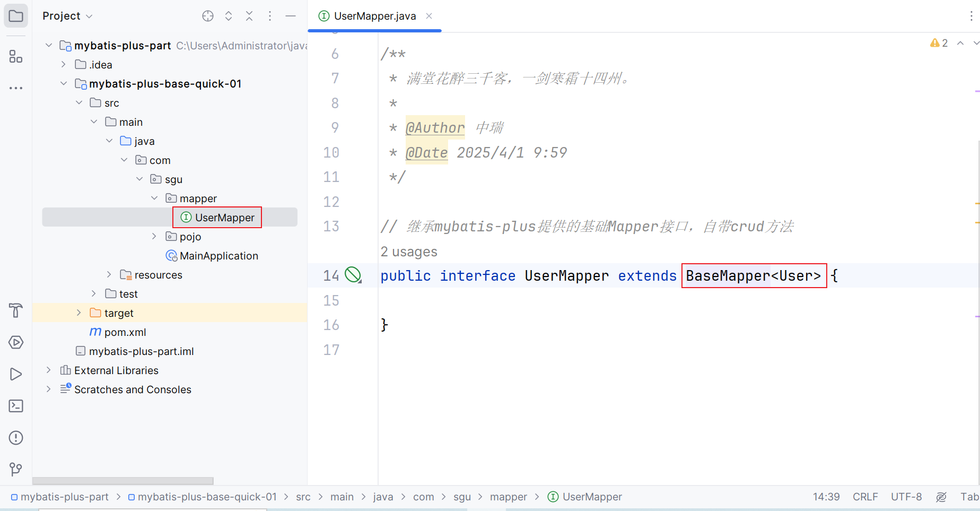Expand the pojo package

[x=154, y=237]
